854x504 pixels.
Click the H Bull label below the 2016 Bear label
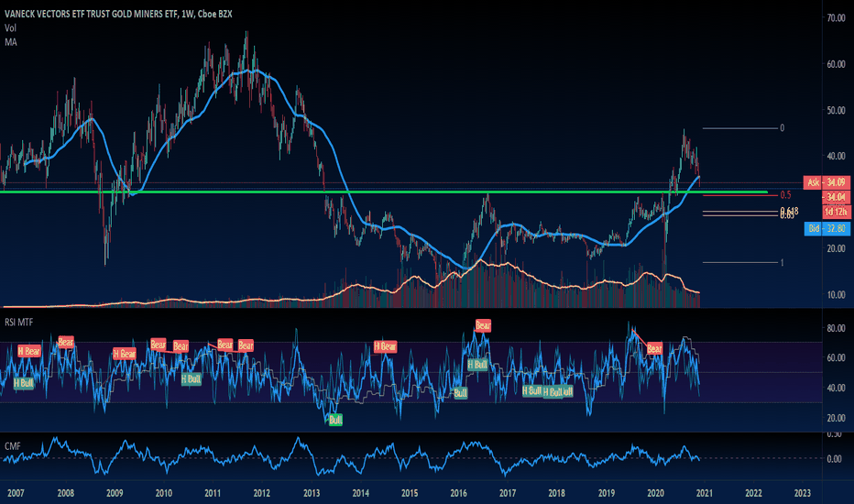(477, 365)
